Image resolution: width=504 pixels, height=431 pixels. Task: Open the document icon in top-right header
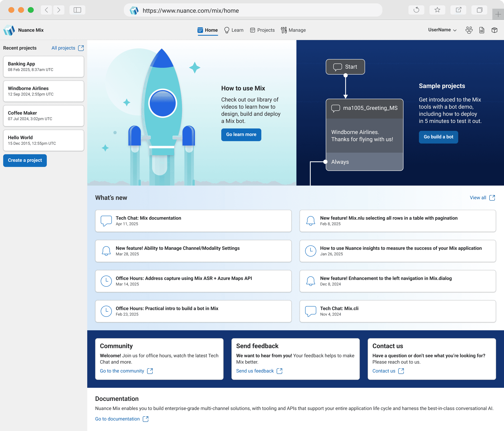482,30
